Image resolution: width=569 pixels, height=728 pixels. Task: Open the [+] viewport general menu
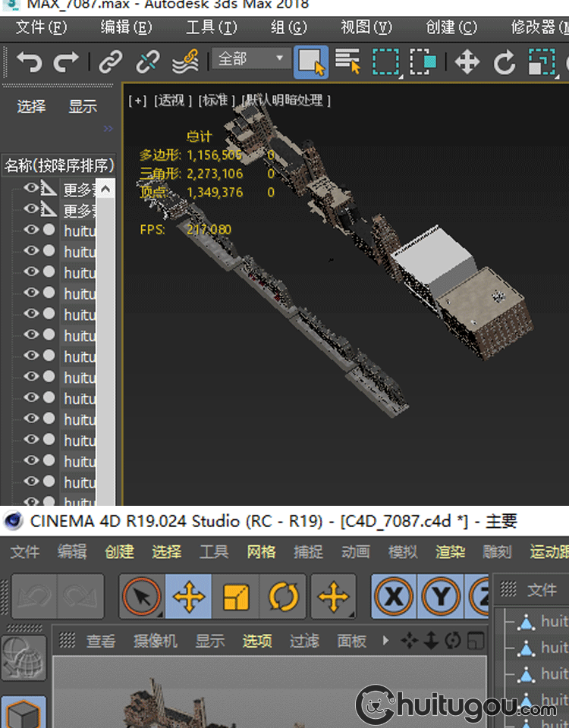click(137, 101)
